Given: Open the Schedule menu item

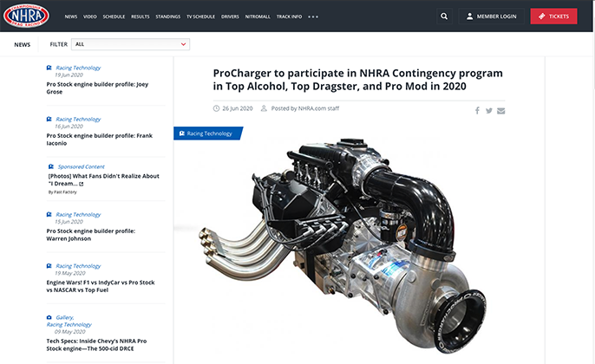Looking at the screenshot, I should 114,16.
